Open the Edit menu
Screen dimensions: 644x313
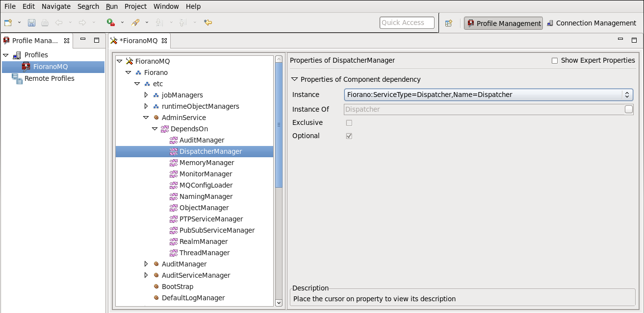(28, 6)
